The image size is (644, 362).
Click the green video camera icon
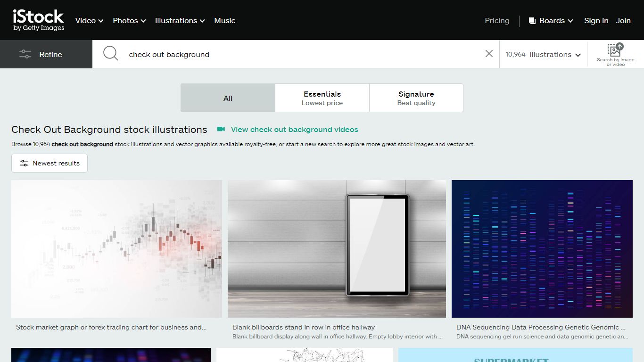221,129
